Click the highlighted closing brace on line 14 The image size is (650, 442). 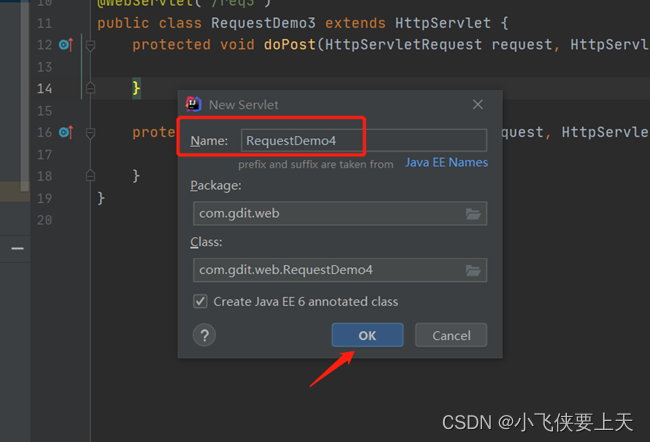point(136,88)
